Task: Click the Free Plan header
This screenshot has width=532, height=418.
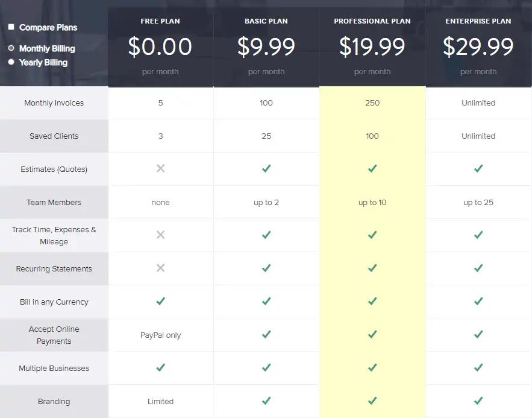Action: tap(160, 21)
